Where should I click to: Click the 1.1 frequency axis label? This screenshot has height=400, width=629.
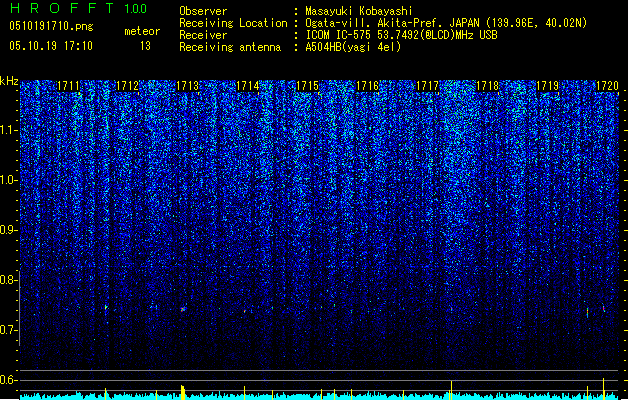point(8,130)
